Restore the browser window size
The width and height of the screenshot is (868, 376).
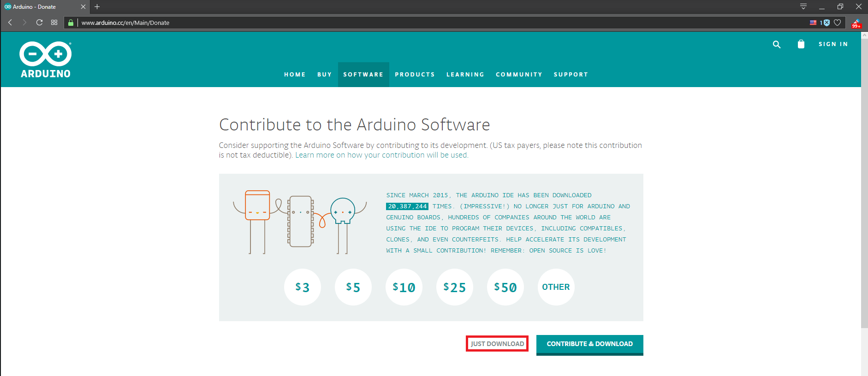click(840, 6)
